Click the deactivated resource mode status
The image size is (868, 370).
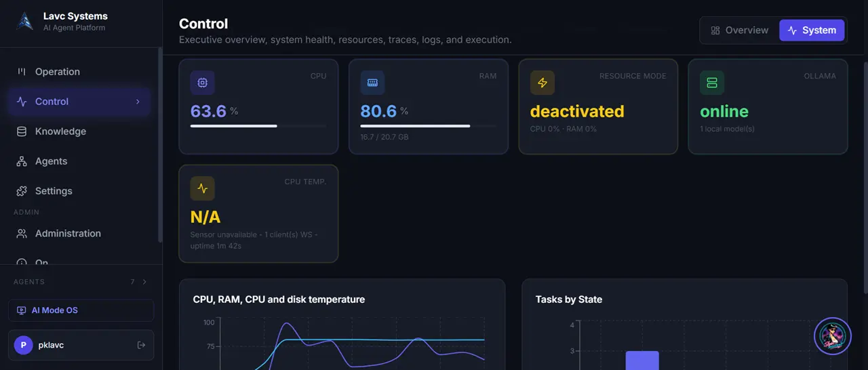coord(577,111)
